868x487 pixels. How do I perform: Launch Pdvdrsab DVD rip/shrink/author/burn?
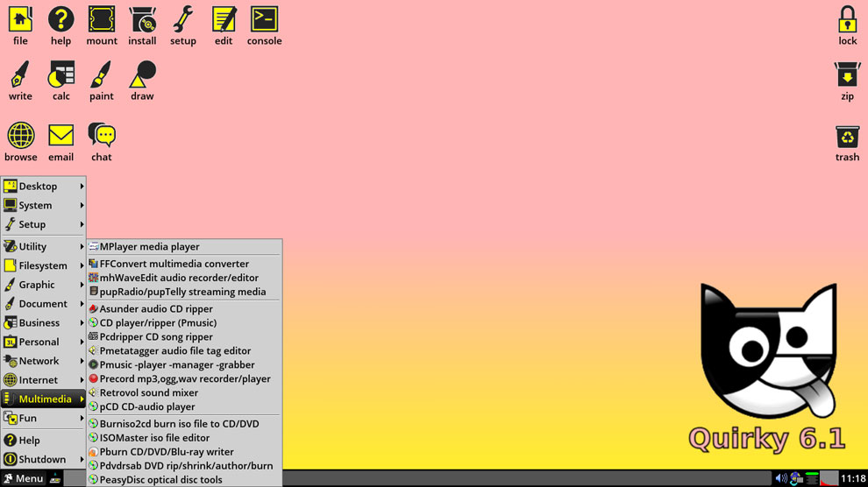[184, 465]
